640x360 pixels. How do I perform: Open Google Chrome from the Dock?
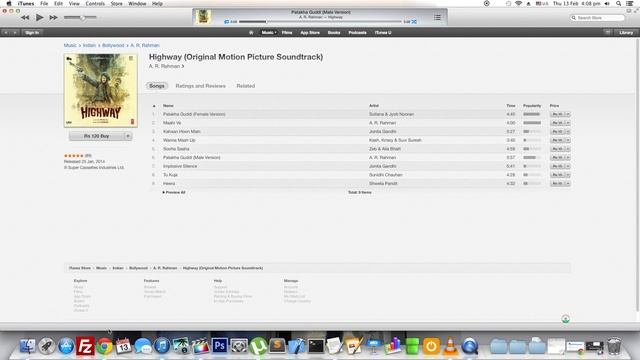coord(104,346)
